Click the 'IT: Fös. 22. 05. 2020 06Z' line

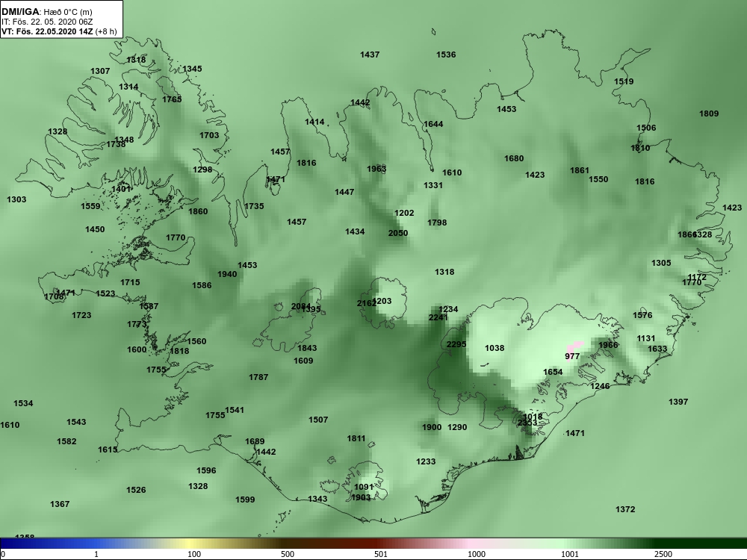click(46, 22)
